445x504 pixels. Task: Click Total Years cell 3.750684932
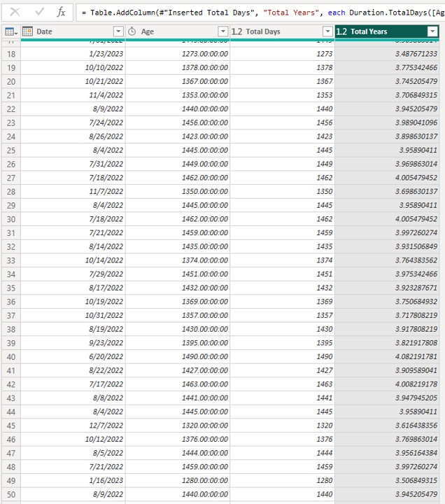[x=387, y=302]
